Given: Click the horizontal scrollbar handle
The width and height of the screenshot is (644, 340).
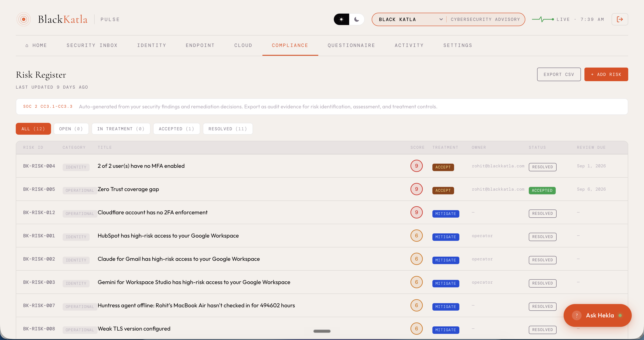Looking at the screenshot, I should [x=322, y=331].
